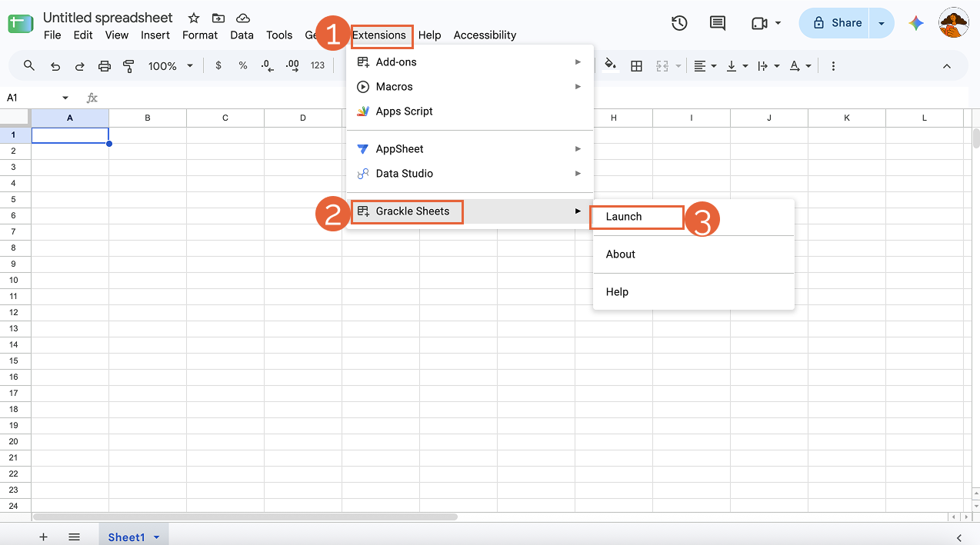The width and height of the screenshot is (980, 545).
Task: Apply currency format with dollar icon
Action: point(218,66)
